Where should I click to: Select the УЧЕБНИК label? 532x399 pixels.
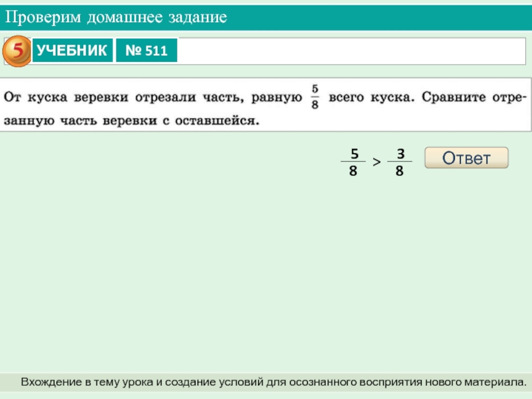[72, 51]
